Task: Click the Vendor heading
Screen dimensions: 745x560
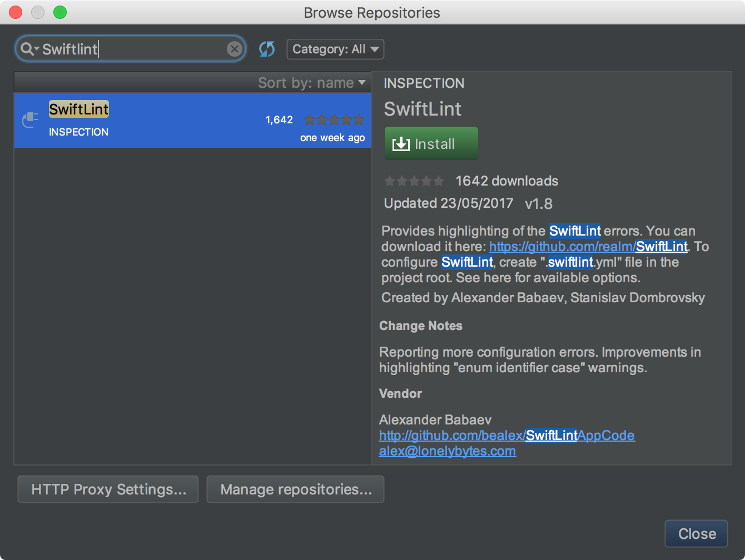Action: (x=400, y=393)
